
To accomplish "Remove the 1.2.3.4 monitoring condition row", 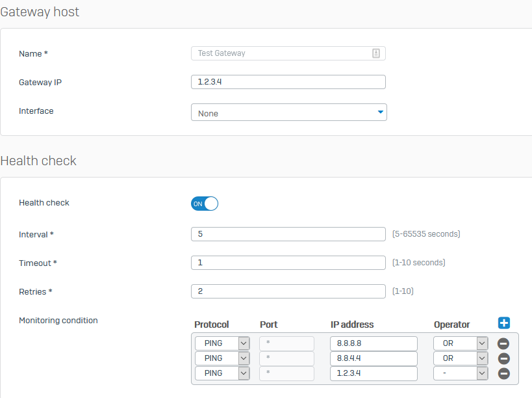I will pyautogui.click(x=503, y=374).
